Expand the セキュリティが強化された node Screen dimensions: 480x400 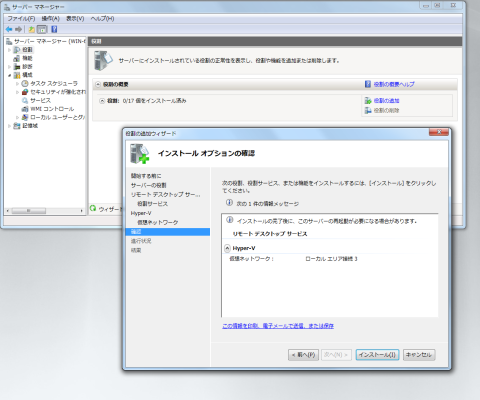click(17, 92)
